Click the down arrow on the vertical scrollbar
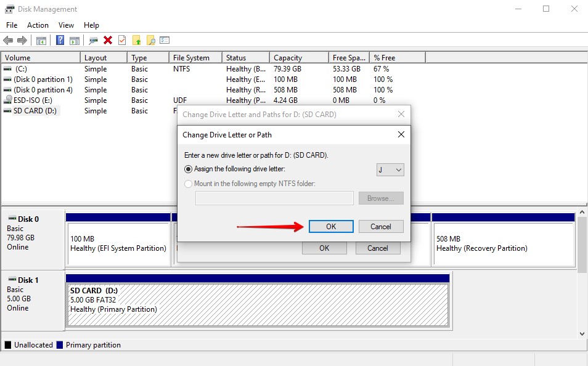 tap(582, 333)
